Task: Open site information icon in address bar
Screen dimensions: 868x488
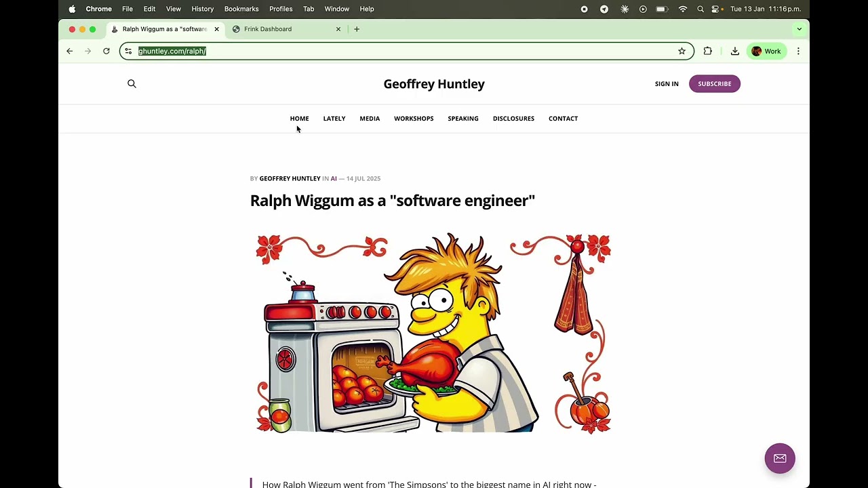Action: (x=128, y=51)
